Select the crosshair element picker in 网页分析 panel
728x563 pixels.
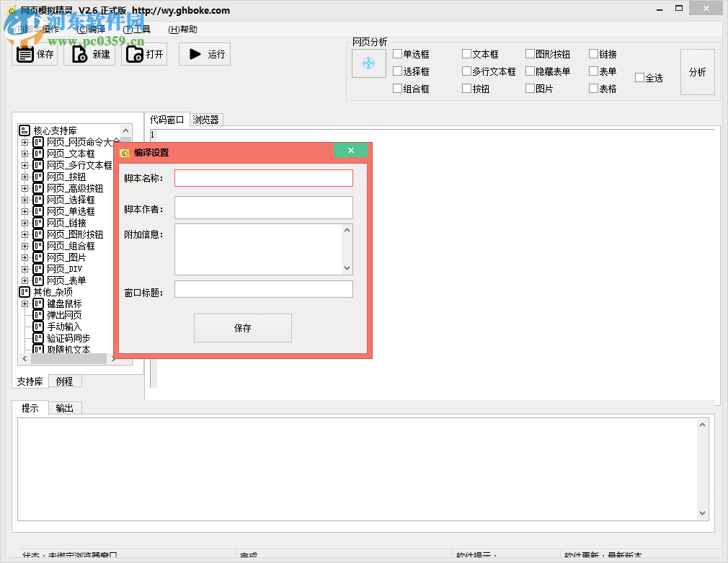pos(368,63)
